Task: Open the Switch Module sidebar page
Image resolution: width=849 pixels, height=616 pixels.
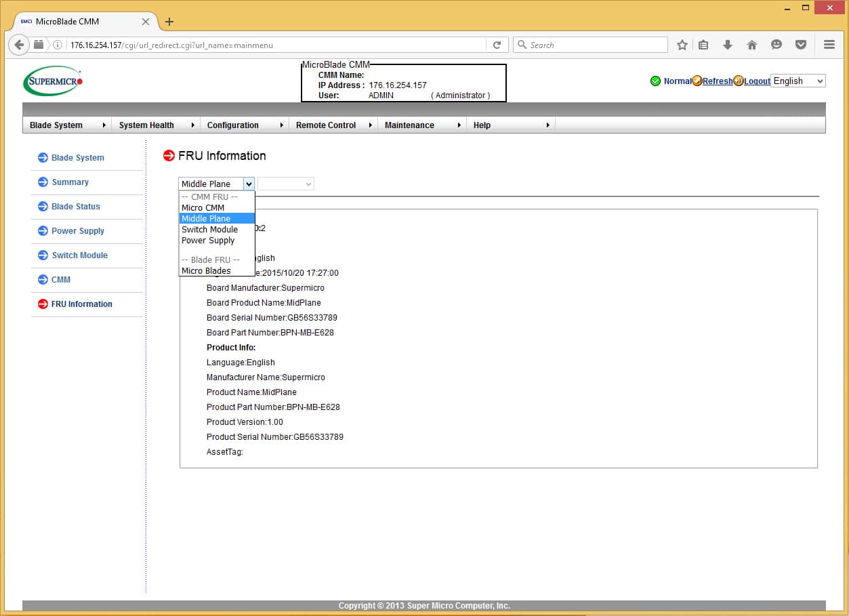Action: pos(80,255)
